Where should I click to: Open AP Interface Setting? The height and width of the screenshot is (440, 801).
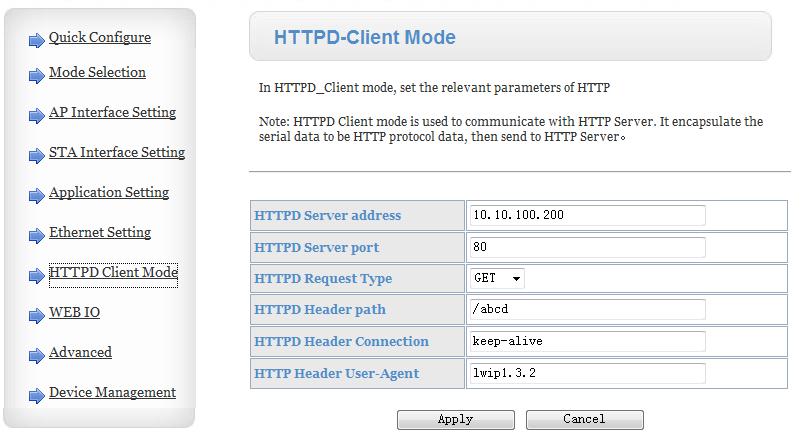click(x=112, y=112)
